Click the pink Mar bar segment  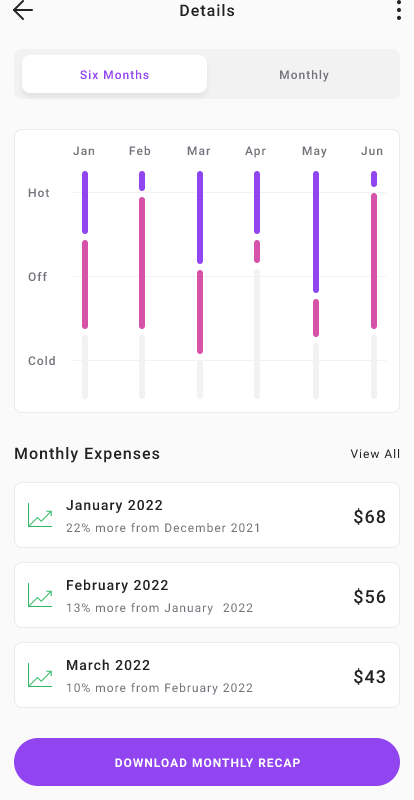click(200, 312)
